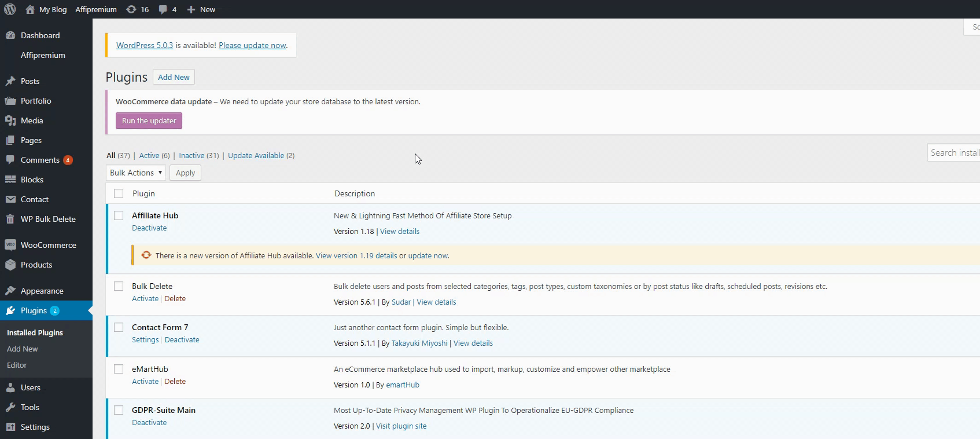Delete the eMartHub plugin

pos(175,381)
